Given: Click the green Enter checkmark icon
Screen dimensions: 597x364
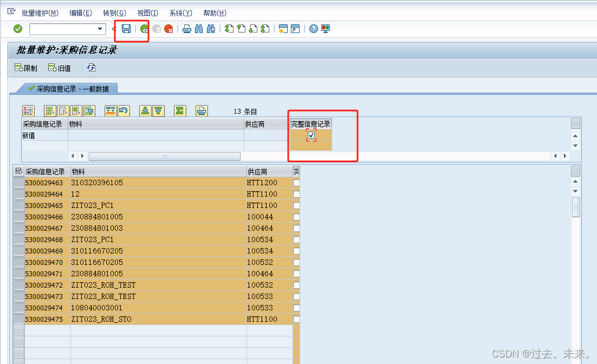Looking at the screenshot, I should click(x=18, y=29).
